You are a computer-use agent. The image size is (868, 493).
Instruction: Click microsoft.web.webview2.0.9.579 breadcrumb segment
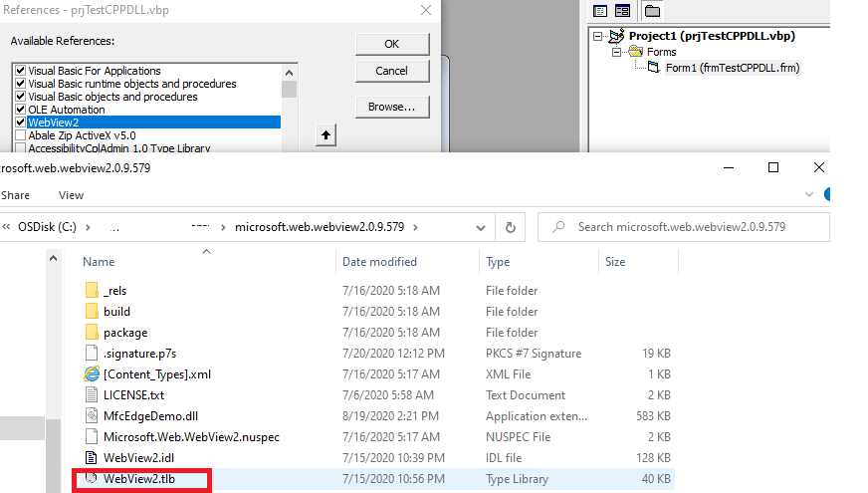(x=320, y=227)
